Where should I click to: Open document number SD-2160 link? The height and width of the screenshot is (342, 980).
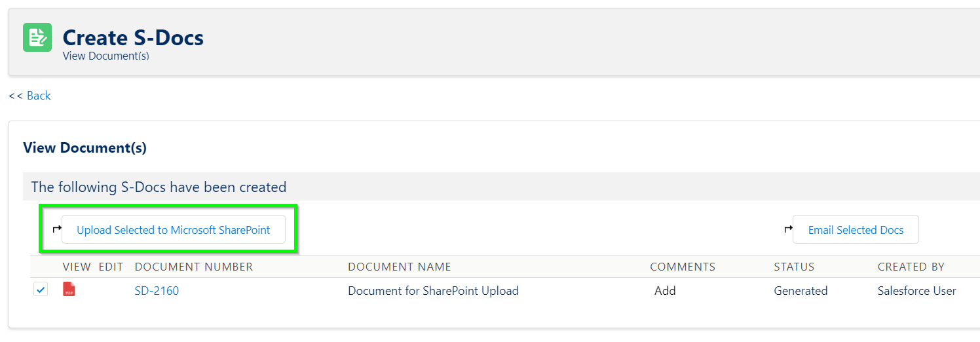[x=157, y=290]
